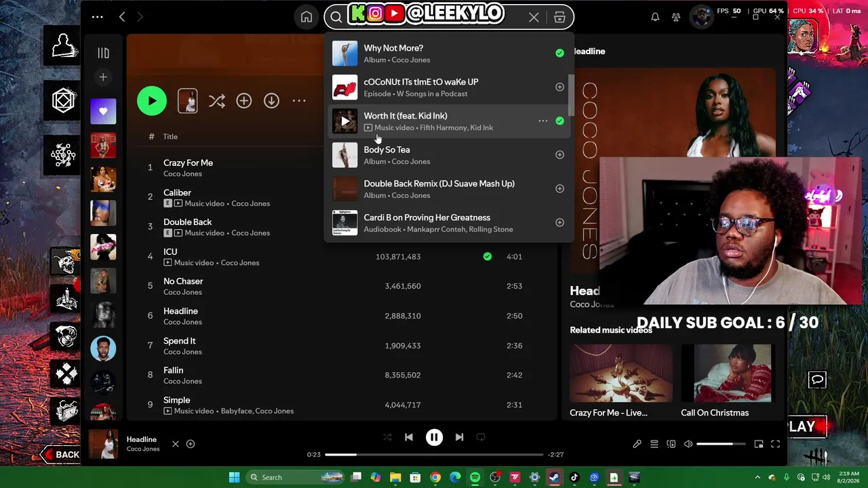Open the notifications bell
This screenshot has height=488, width=868.
pyautogui.click(x=655, y=17)
